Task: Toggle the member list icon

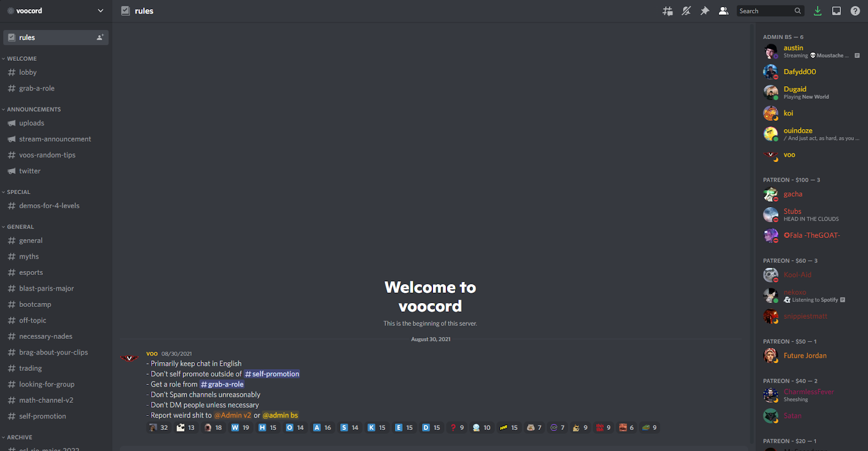Action: (x=723, y=11)
